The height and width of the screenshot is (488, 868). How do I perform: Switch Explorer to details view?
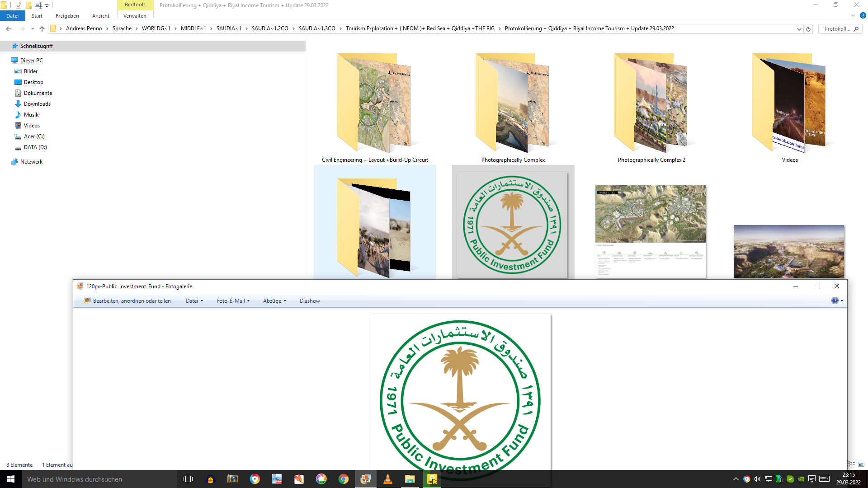852,465
